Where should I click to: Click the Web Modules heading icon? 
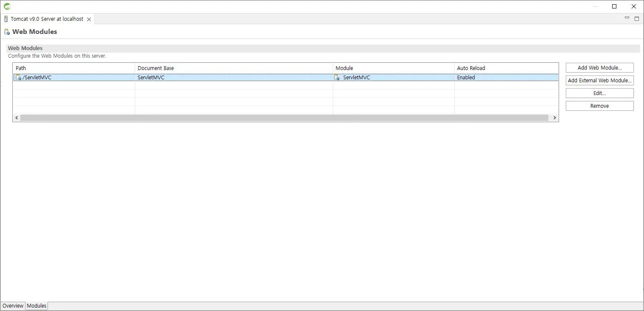point(7,32)
